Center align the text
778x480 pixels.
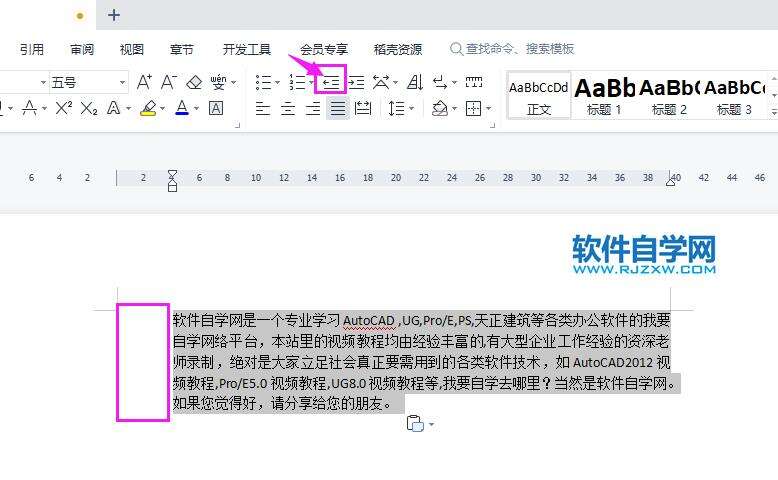tap(288, 108)
